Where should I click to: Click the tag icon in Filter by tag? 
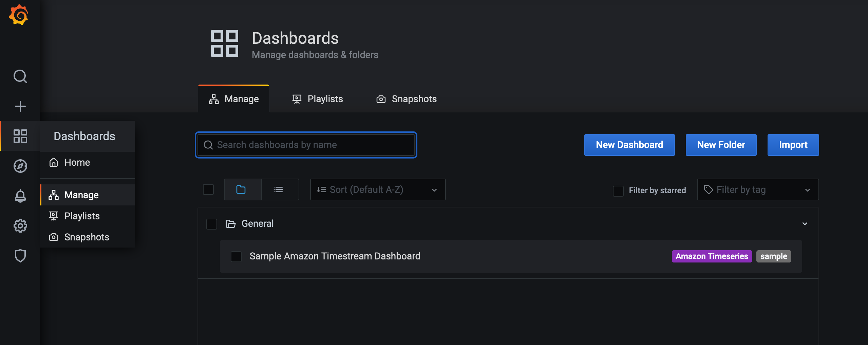708,189
